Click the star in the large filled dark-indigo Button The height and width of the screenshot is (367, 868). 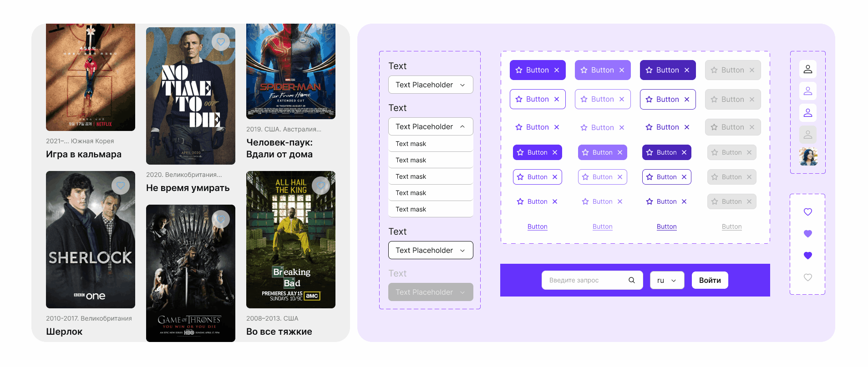pos(649,70)
